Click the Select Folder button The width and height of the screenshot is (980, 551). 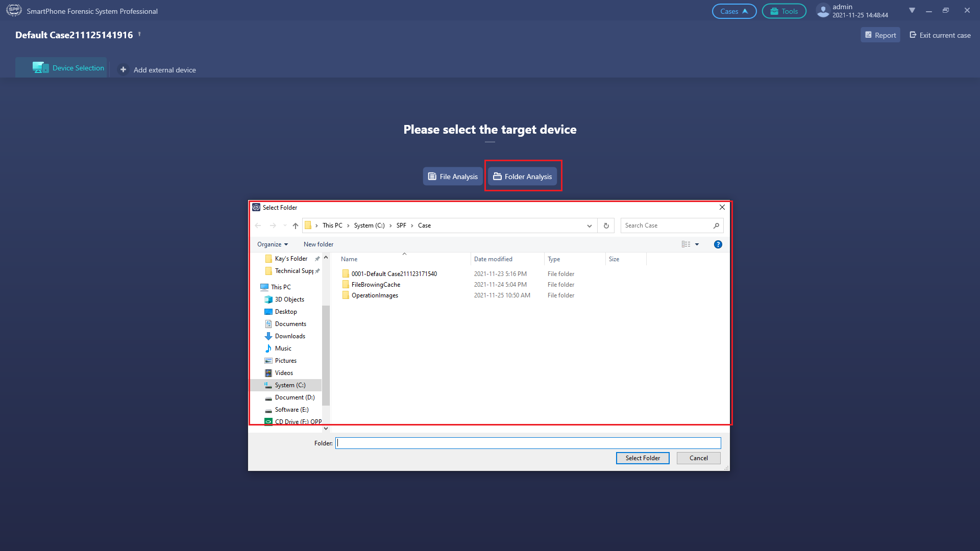(642, 458)
